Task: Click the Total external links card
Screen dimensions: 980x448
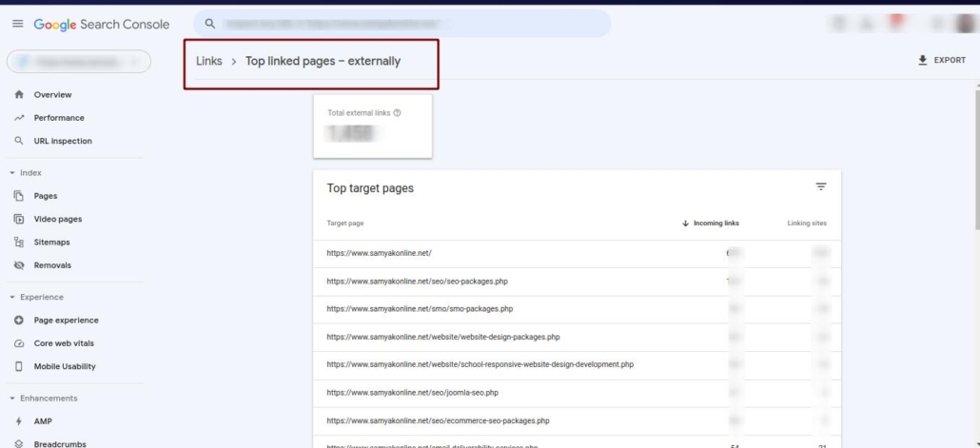Action: coord(373,127)
